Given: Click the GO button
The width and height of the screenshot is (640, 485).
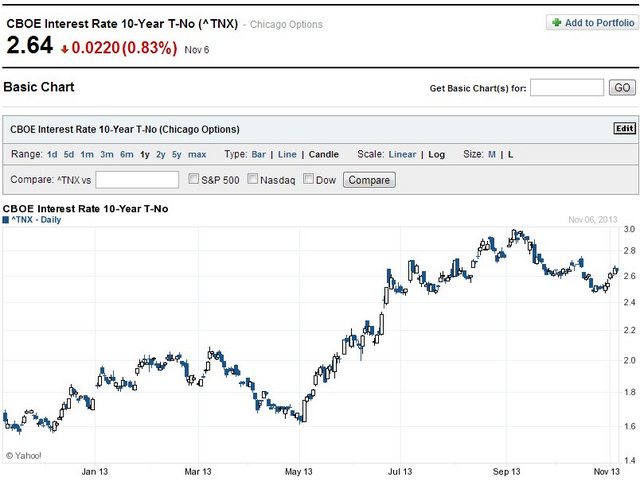Looking at the screenshot, I should tap(622, 87).
